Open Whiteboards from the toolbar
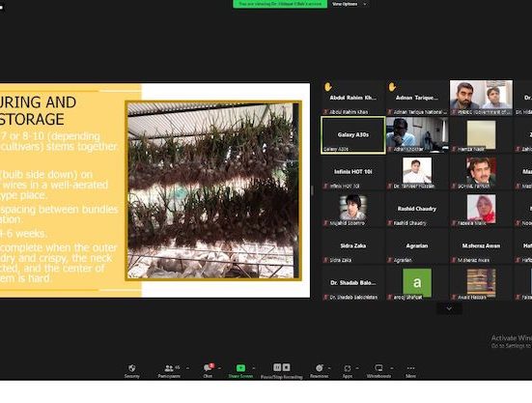 378,371
